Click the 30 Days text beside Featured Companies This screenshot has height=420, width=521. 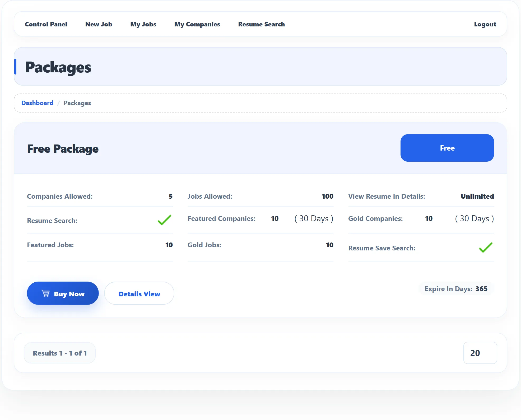[314, 218]
